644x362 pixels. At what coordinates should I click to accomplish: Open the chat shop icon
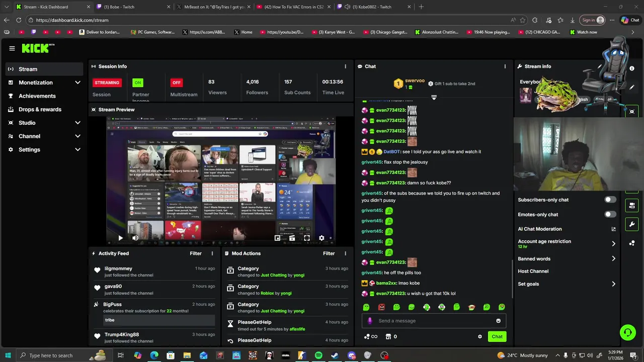coord(388,337)
